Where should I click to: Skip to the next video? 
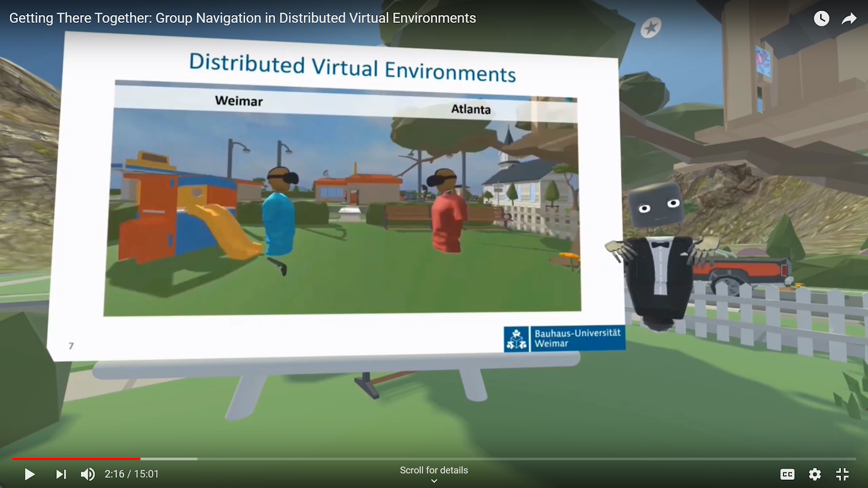[x=61, y=474]
